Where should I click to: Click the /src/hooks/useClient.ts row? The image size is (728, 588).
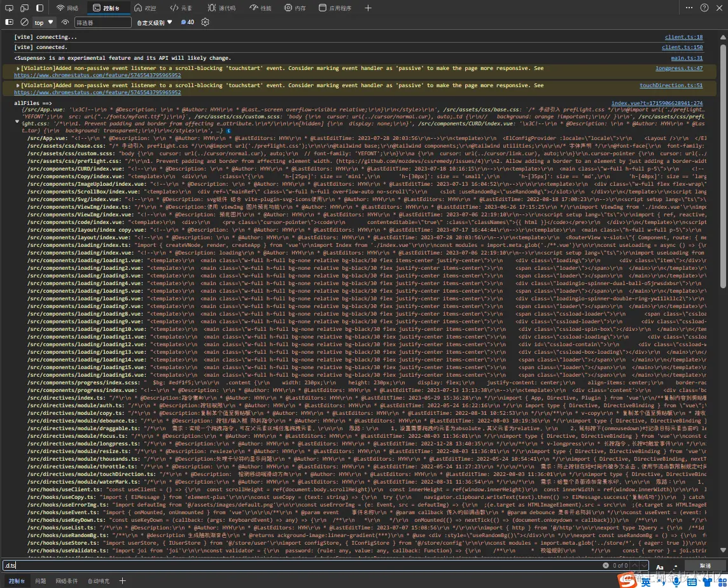coord(367,489)
